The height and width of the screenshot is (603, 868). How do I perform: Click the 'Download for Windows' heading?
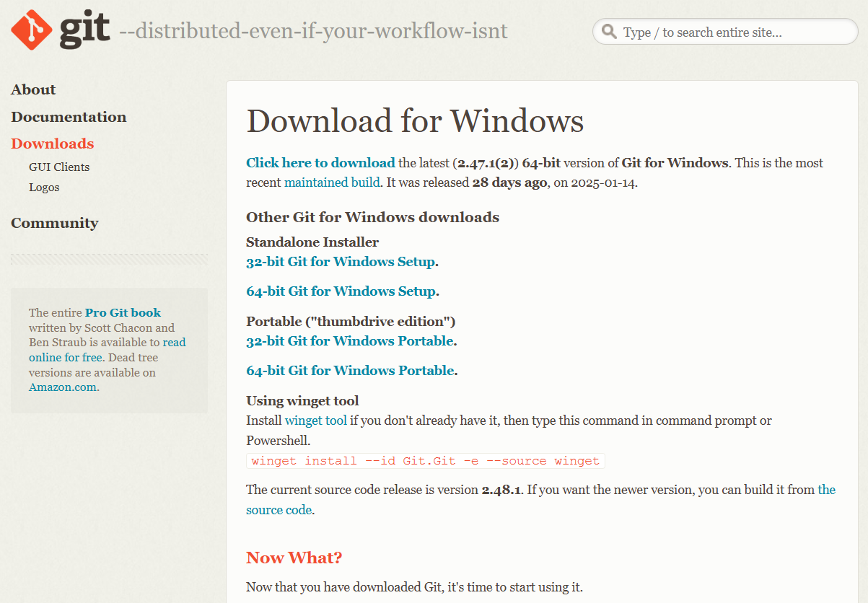415,120
